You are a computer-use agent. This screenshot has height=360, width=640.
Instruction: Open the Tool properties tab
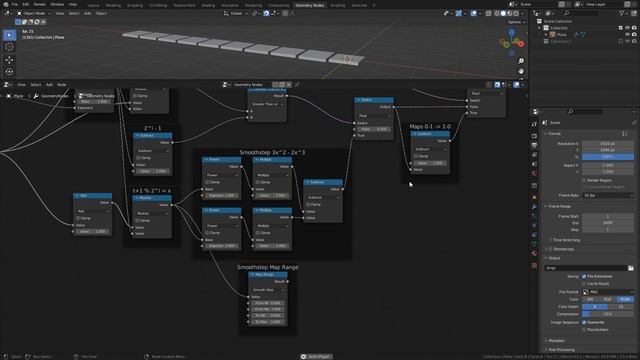[534, 124]
